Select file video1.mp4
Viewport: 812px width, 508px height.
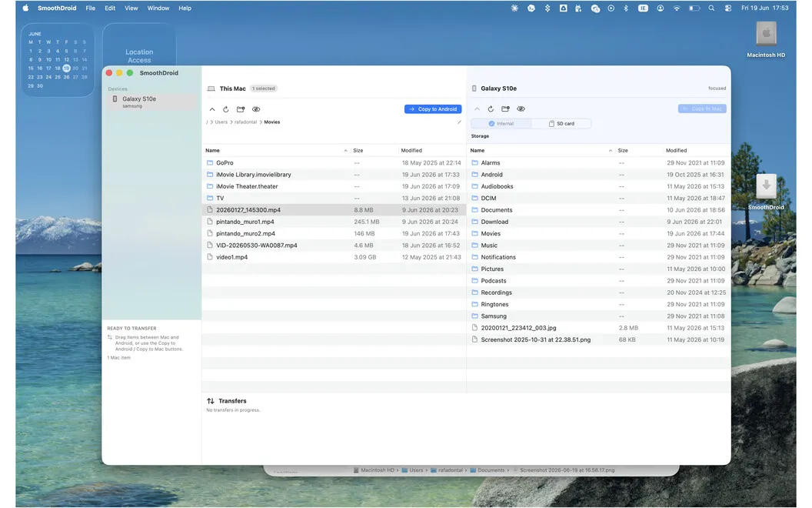[334, 257]
